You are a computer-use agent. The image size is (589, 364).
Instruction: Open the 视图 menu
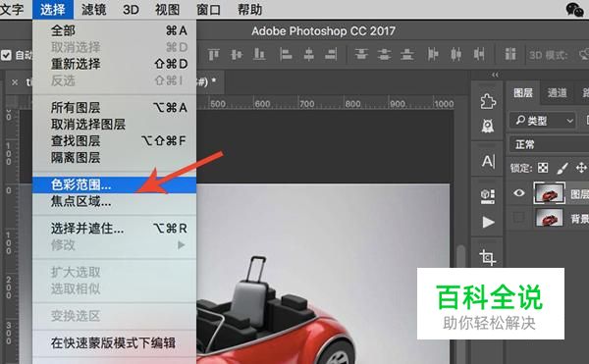pos(168,9)
